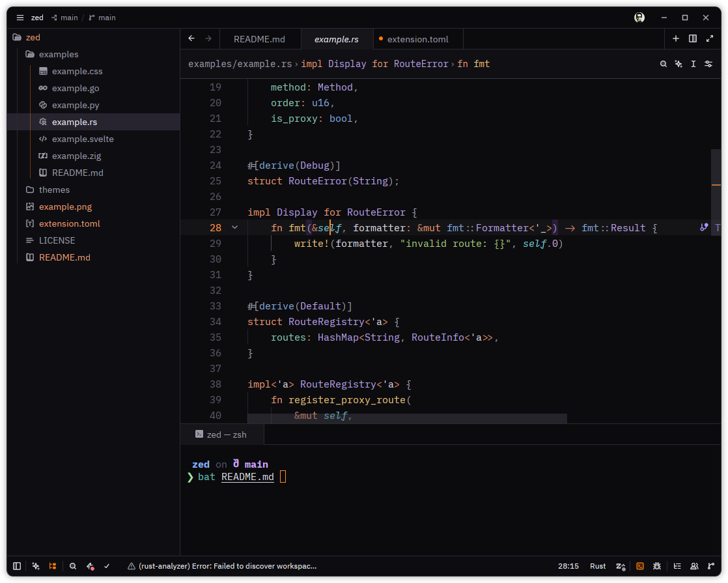Split the editor pane
This screenshot has width=728, height=583.
pyautogui.click(x=693, y=38)
